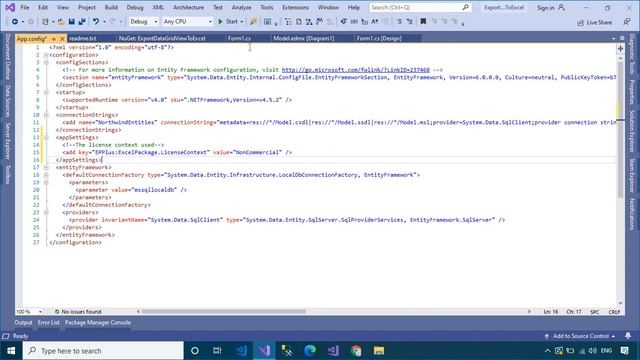The width and height of the screenshot is (640, 360).
Task: Open the Data Sources side tab
Action: [x=7, y=100]
